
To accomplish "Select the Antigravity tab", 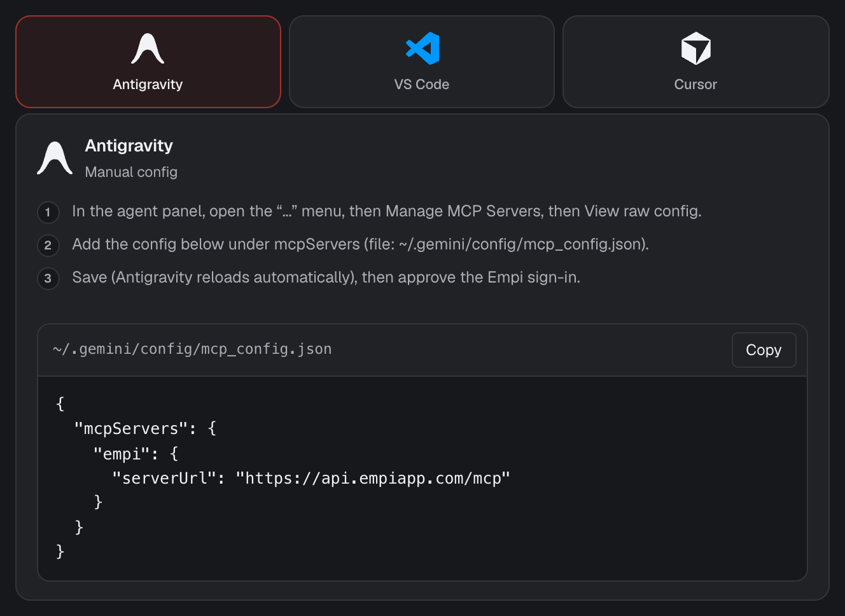I will [148, 62].
